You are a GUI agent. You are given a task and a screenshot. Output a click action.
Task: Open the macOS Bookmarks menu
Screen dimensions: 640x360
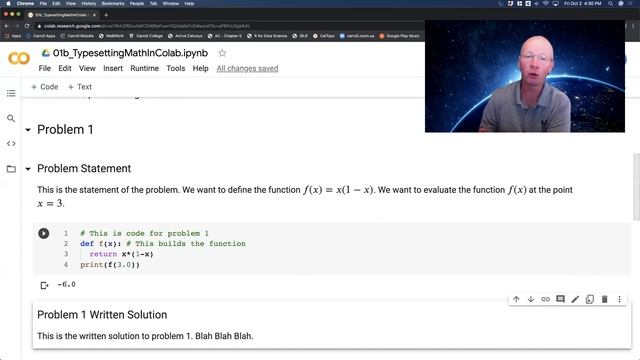(x=113, y=3)
